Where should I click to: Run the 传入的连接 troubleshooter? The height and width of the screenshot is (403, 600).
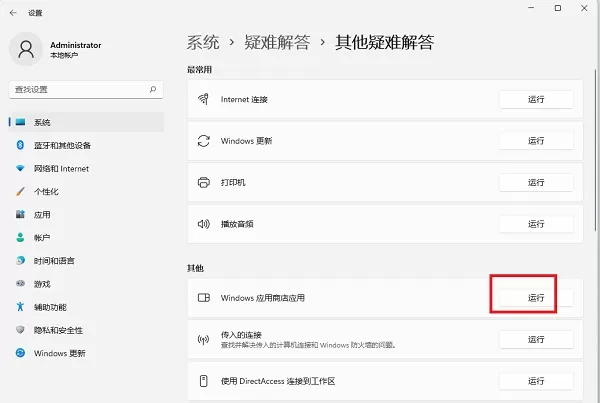[536, 339]
